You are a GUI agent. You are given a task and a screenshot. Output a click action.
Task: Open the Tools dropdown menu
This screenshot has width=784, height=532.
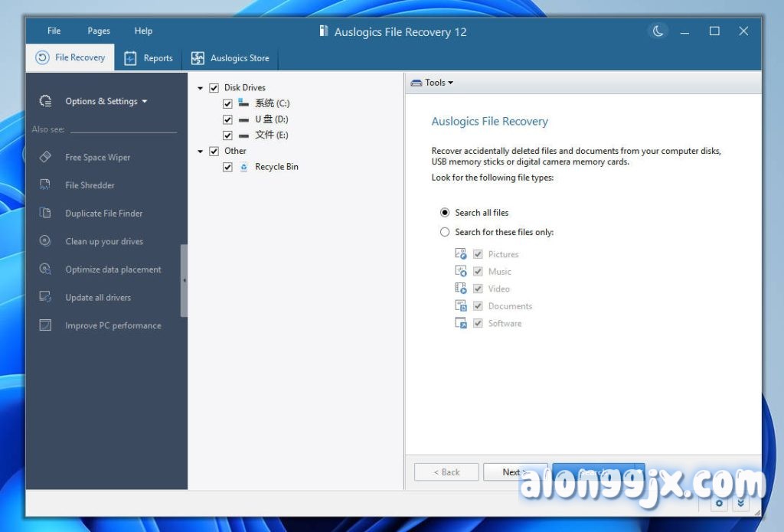click(433, 83)
